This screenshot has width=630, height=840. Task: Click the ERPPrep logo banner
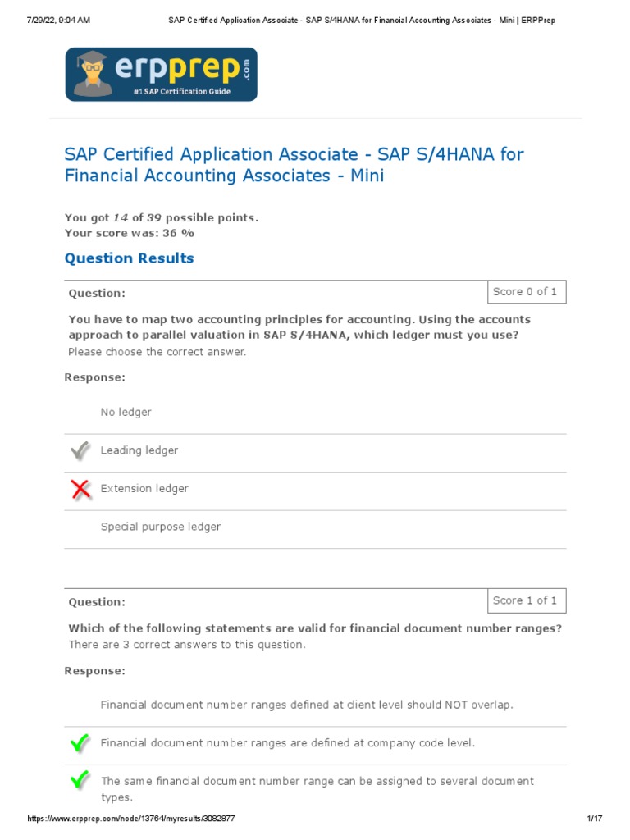162,74
